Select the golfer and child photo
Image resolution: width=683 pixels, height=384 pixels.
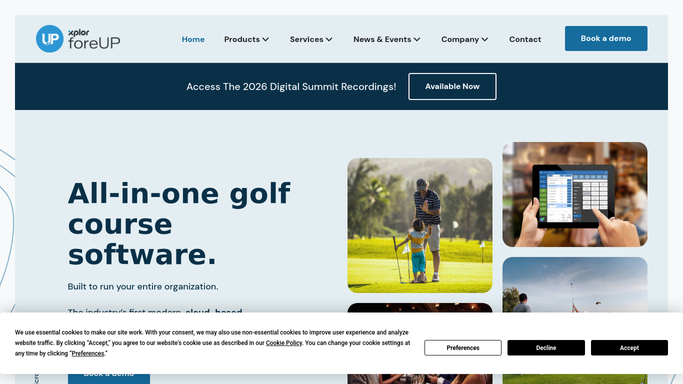[420, 226]
